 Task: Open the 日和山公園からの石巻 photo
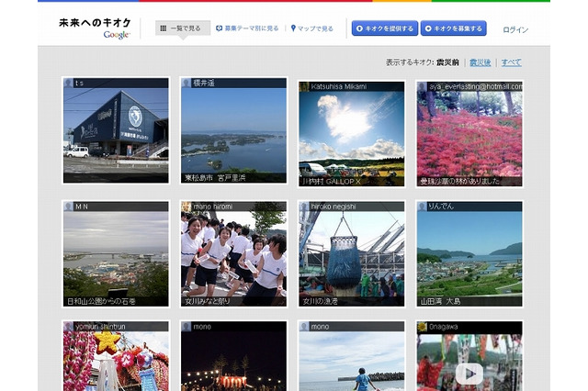tap(116, 254)
